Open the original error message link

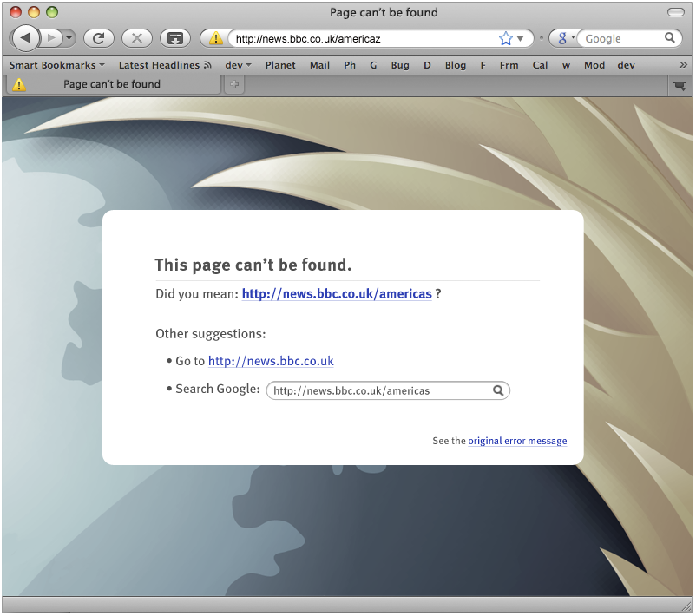click(x=517, y=441)
